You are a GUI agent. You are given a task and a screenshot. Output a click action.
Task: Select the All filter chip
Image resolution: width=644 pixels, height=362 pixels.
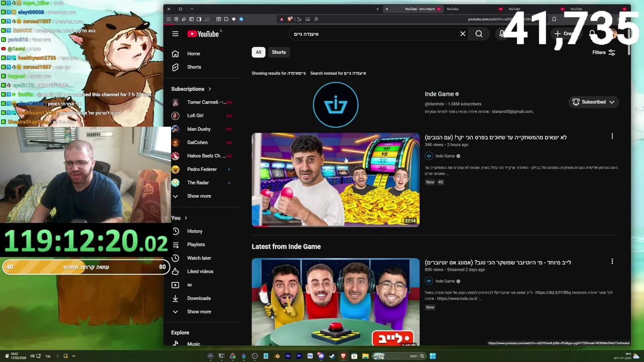coord(259,52)
